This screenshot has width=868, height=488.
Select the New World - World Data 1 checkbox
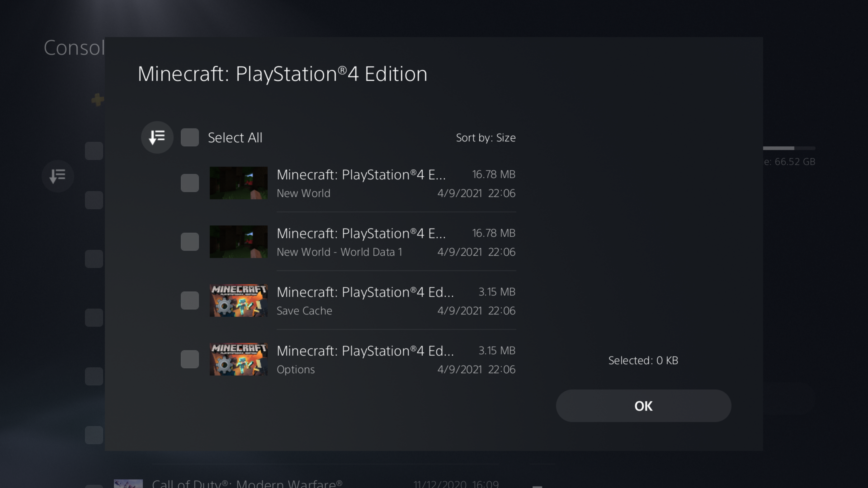click(x=190, y=242)
